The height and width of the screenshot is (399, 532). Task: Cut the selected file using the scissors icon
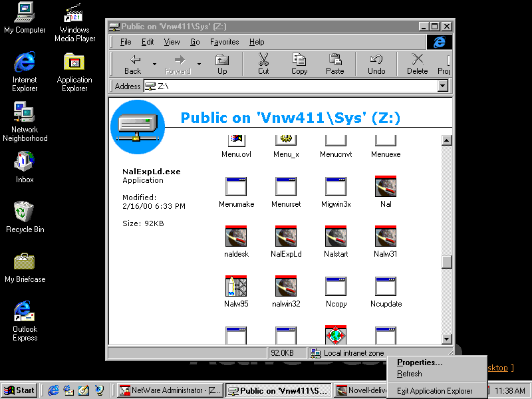pos(263,64)
